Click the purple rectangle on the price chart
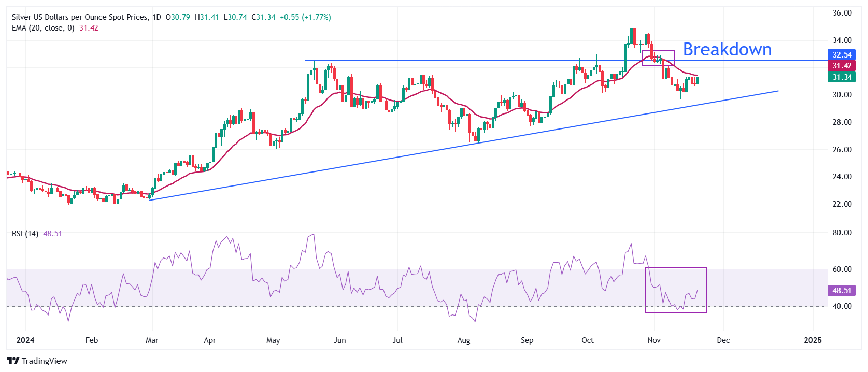The width and height of the screenshot is (868, 372). (x=659, y=51)
